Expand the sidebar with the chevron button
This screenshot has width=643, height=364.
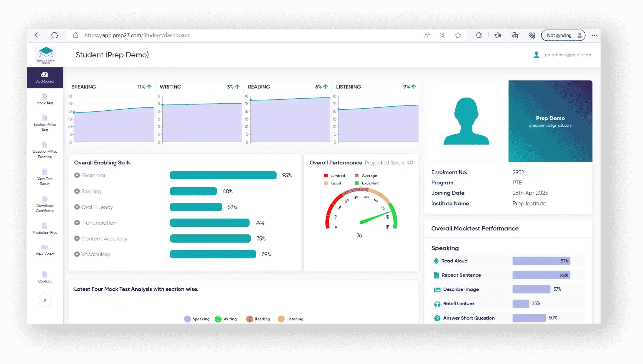[45, 300]
